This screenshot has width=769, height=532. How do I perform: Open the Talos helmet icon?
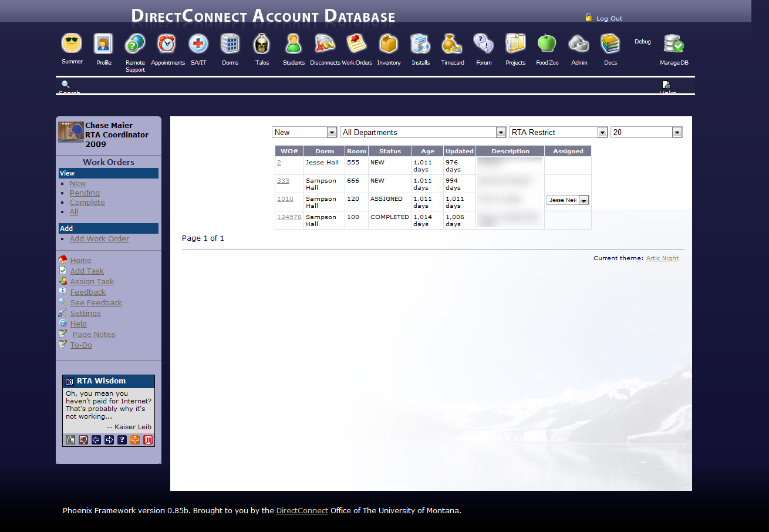pyautogui.click(x=262, y=43)
